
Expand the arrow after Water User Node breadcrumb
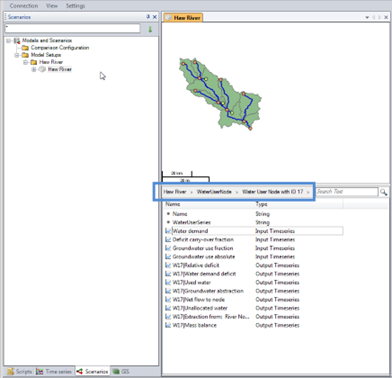coord(308,192)
